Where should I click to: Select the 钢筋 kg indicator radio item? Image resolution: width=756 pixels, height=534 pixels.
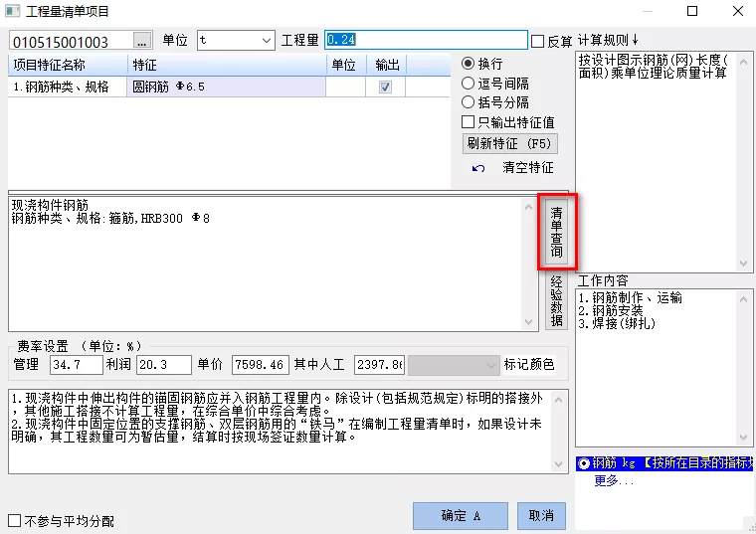[x=584, y=463]
